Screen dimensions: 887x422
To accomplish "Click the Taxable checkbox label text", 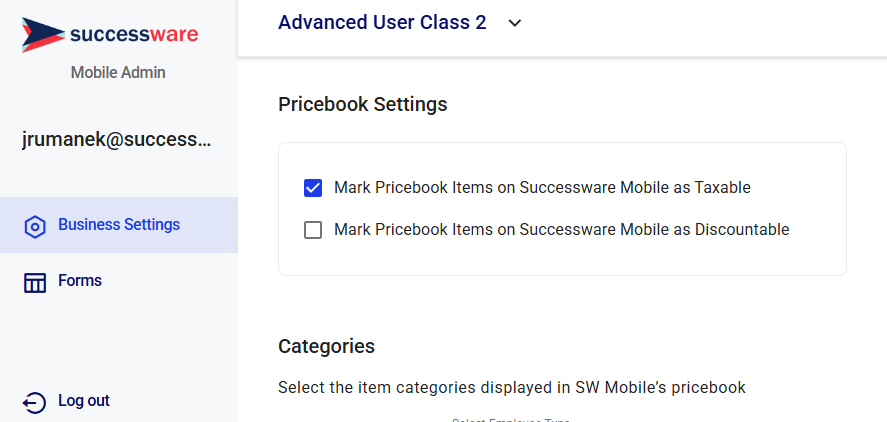I will tap(542, 187).
